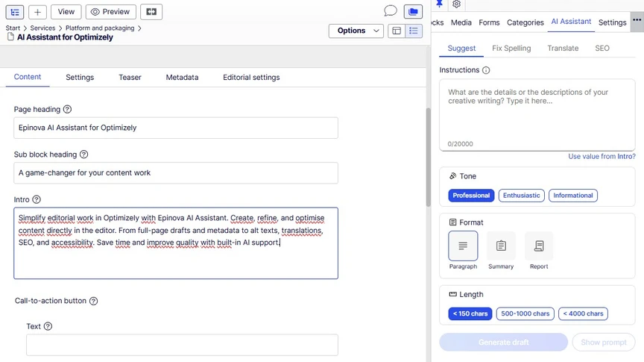Open the Fix Spelling sub-tab
The image size is (644, 362).
click(511, 48)
